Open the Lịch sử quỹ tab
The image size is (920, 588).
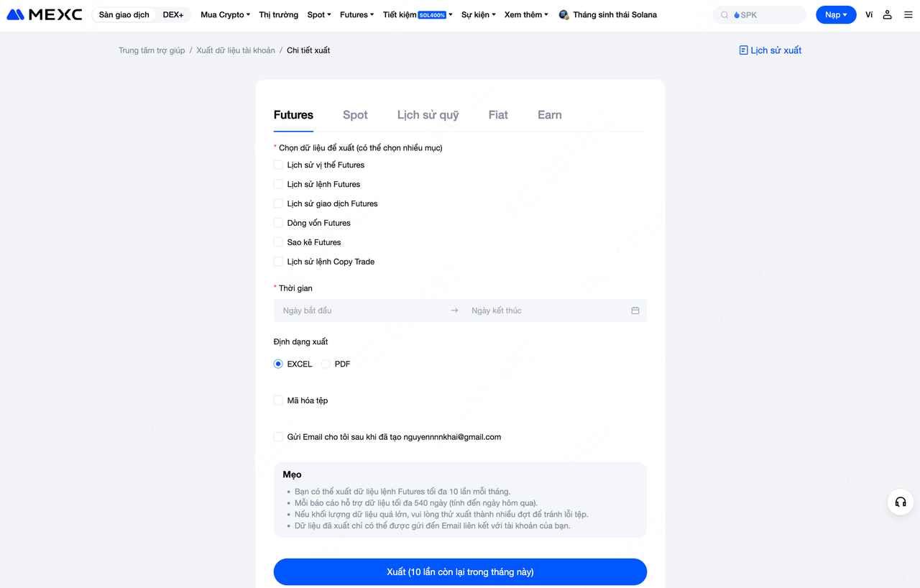click(x=428, y=115)
